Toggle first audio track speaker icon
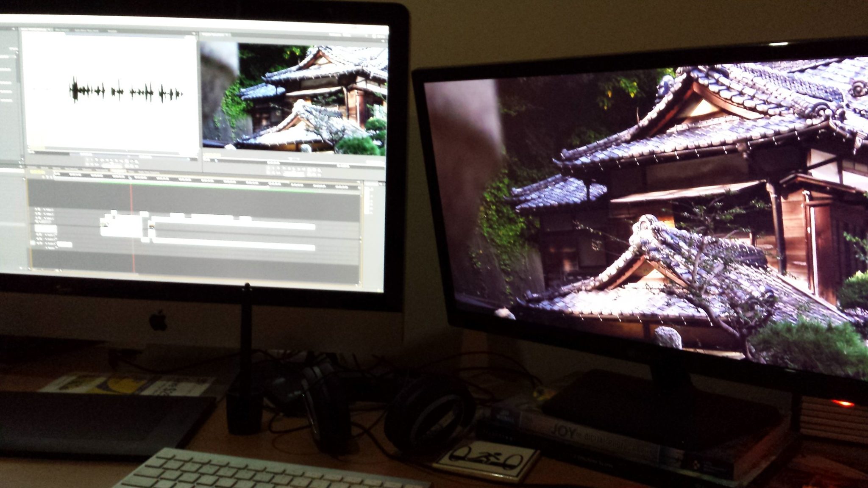This screenshot has height=488, width=868. coord(37,234)
